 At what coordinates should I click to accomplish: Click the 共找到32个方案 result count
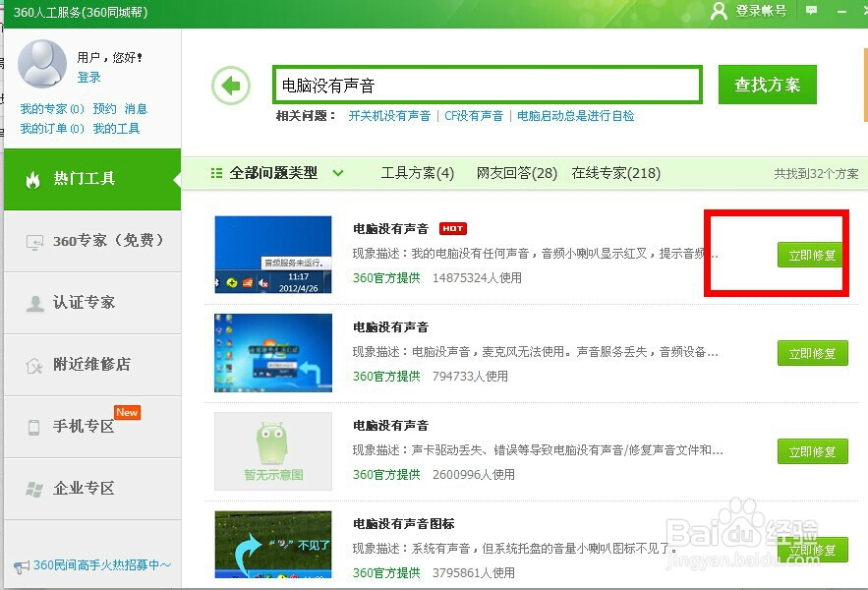[816, 174]
